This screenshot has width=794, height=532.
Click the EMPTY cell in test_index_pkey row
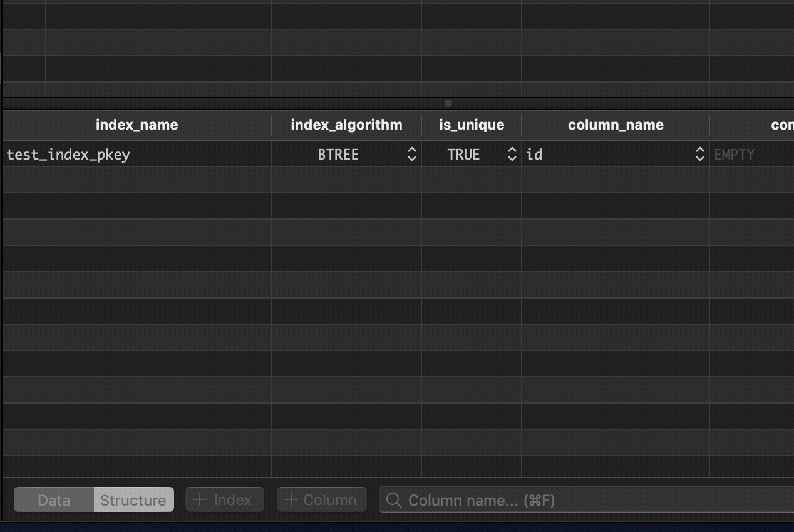point(751,155)
